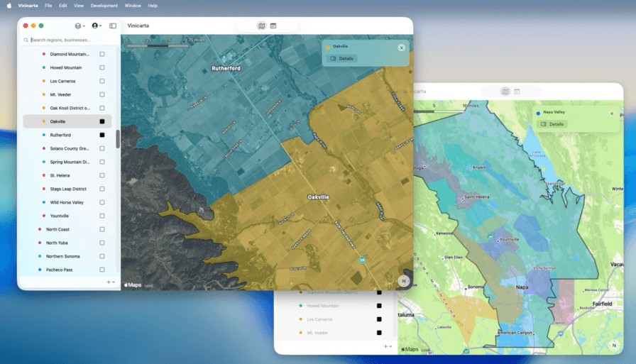Viewport: 636px width, 364px height.
Task: Enable the Los Carneros checkbox in front sidebar
Action: click(x=102, y=81)
